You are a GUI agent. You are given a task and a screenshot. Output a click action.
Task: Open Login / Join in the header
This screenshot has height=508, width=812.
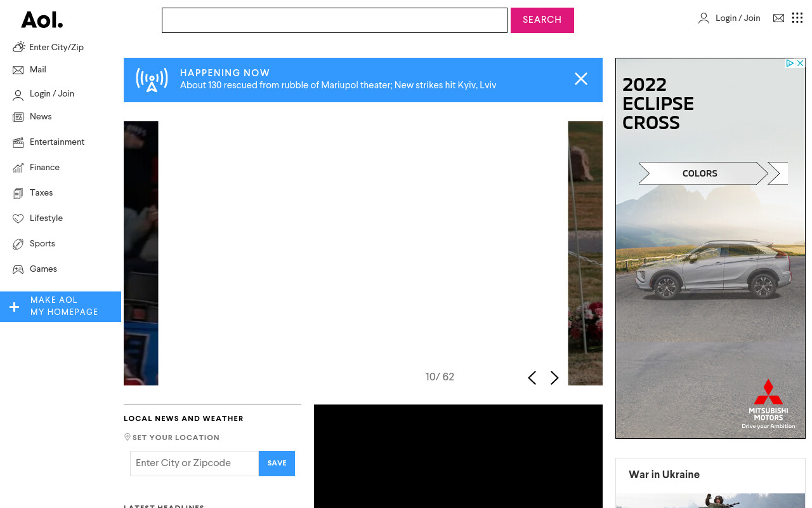(738, 18)
